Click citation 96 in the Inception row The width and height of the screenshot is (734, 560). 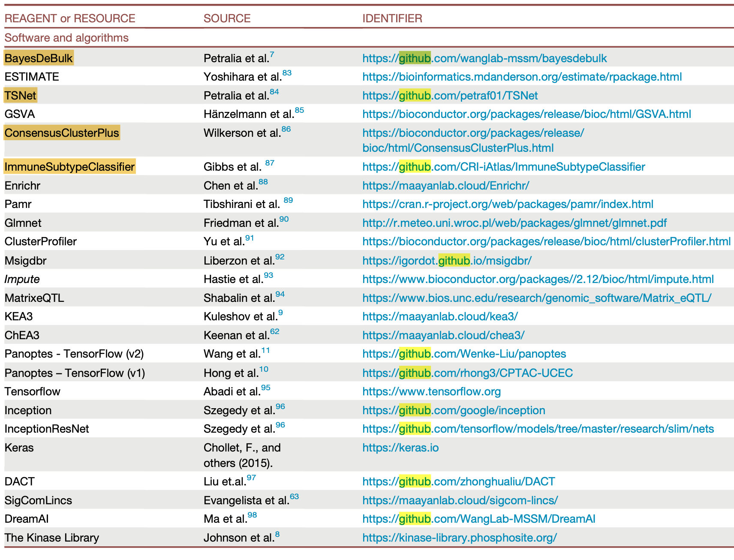[x=280, y=406]
